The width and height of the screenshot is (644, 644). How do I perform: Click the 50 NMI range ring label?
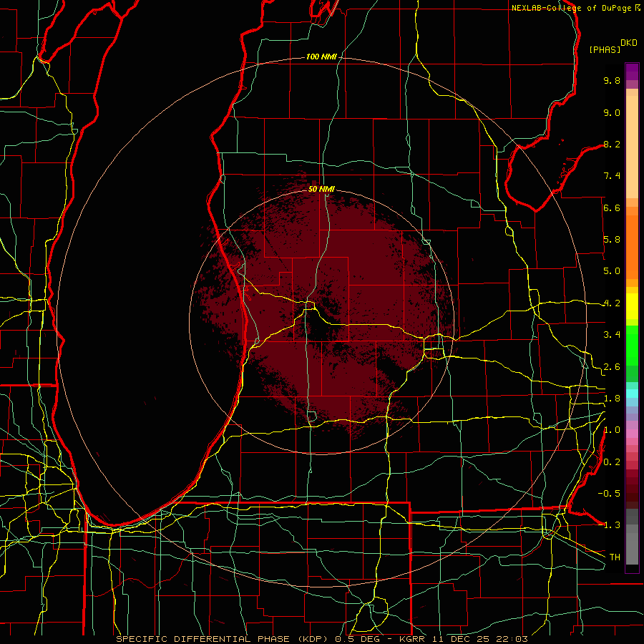click(321, 189)
